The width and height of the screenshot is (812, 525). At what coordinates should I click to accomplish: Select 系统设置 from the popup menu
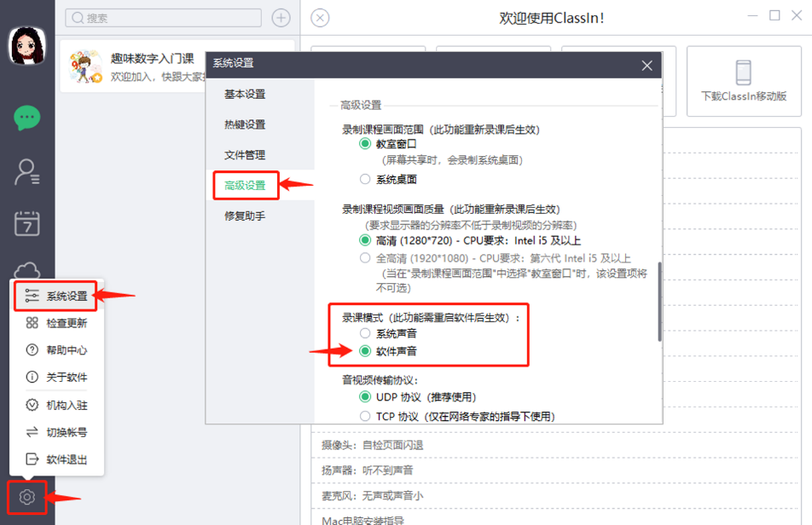click(56, 296)
